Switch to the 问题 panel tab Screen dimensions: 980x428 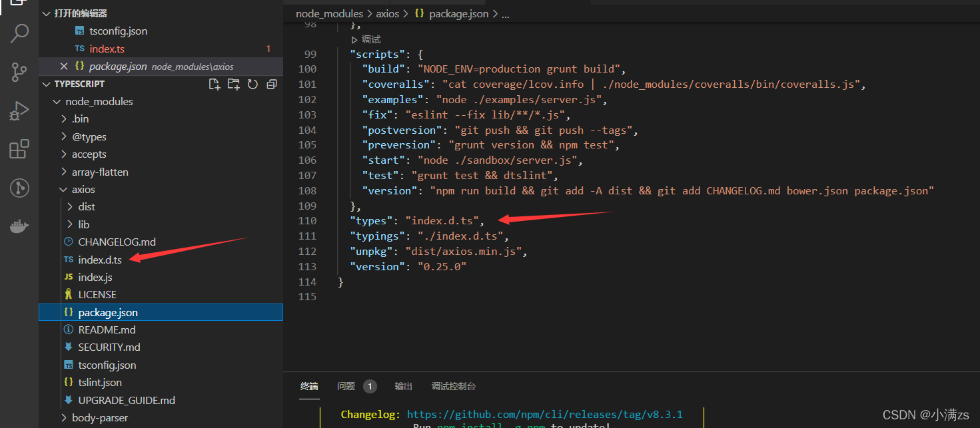[x=346, y=386]
